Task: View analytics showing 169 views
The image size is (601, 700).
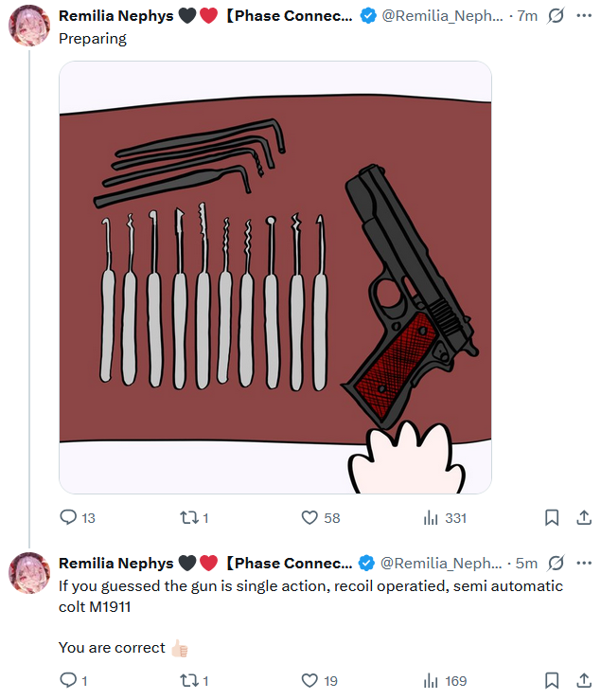Action: click(445, 681)
